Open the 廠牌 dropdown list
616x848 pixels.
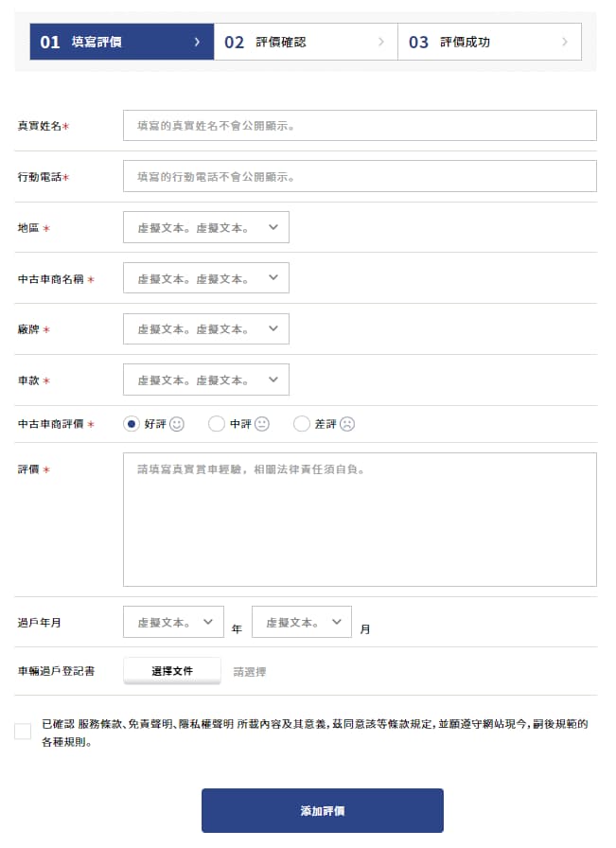click(206, 328)
